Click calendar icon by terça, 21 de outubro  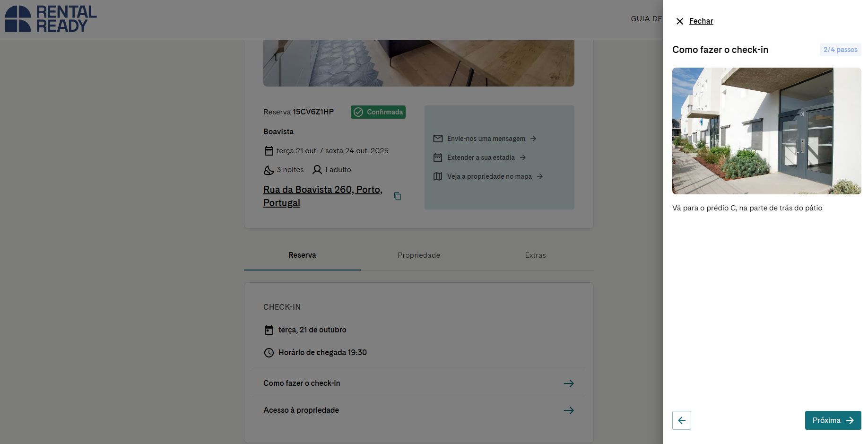269,330
